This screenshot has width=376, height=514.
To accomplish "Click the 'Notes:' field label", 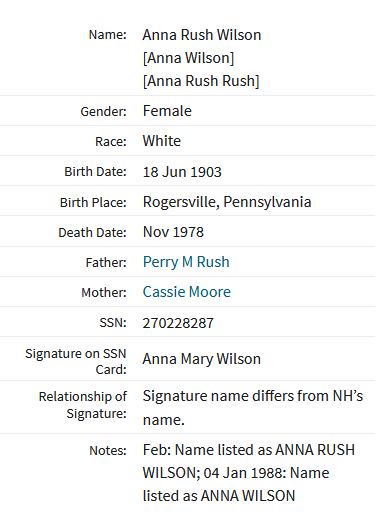I will point(108,450).
